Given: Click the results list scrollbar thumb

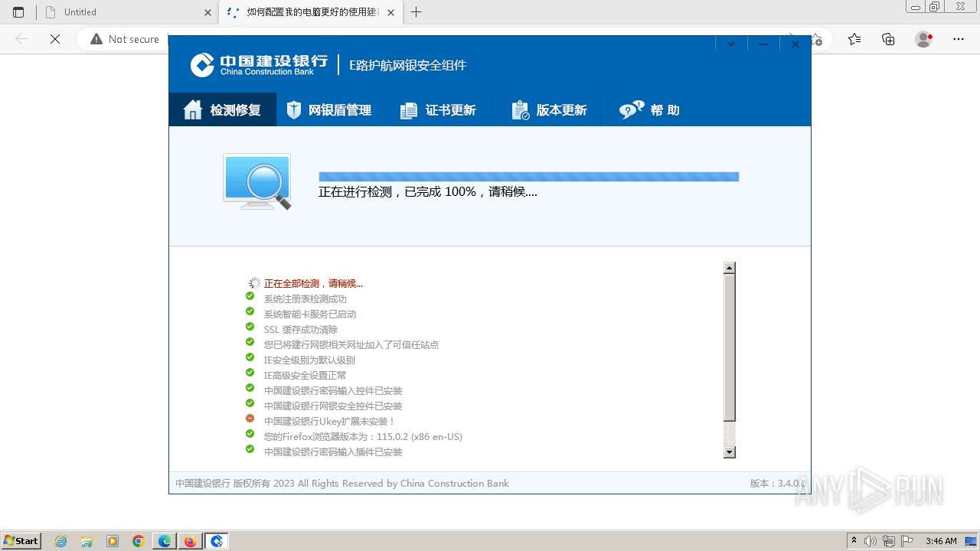Looking at the screenshot, I should (x=730, y=347).
